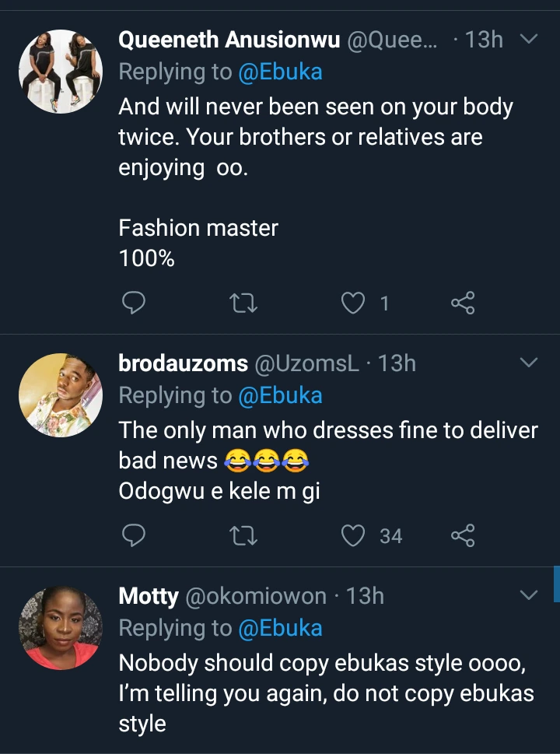Open Motty's tweet about copying ebukas style

pos(327,693)
